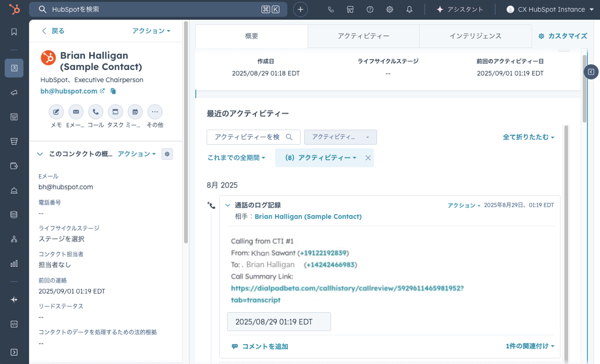Click the task (タスク) icon button
This screenshot has height=364, width=600.
pyautogui.click(x=115, y=112)
